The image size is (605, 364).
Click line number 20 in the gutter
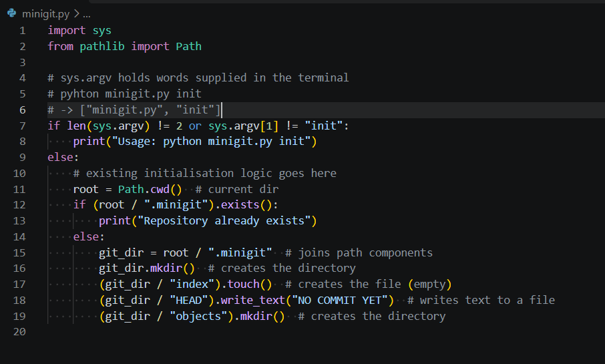coord(19,331)
